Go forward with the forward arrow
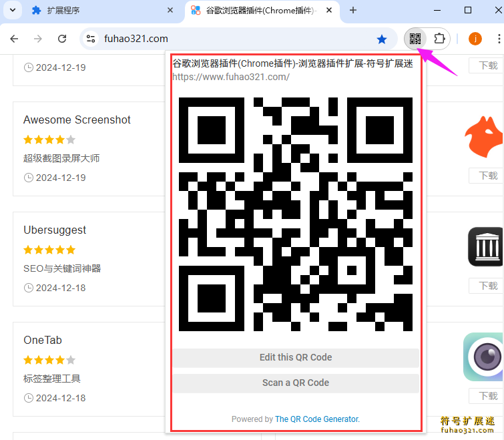504x440 pixels. pos(38,39)
